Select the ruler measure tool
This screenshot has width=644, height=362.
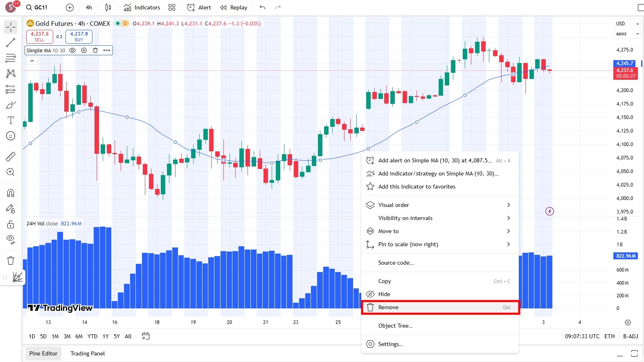pyautogui.click(x=11, y=156)
